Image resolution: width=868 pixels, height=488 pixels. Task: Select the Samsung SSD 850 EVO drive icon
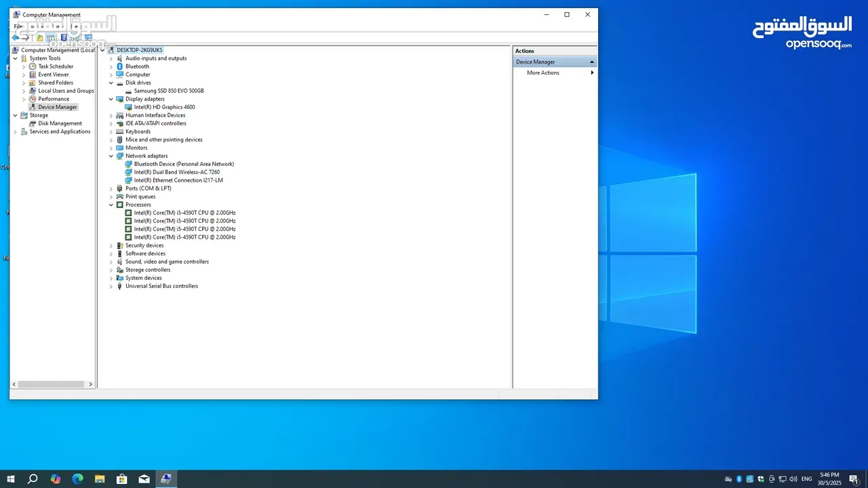tap(129, 91)
